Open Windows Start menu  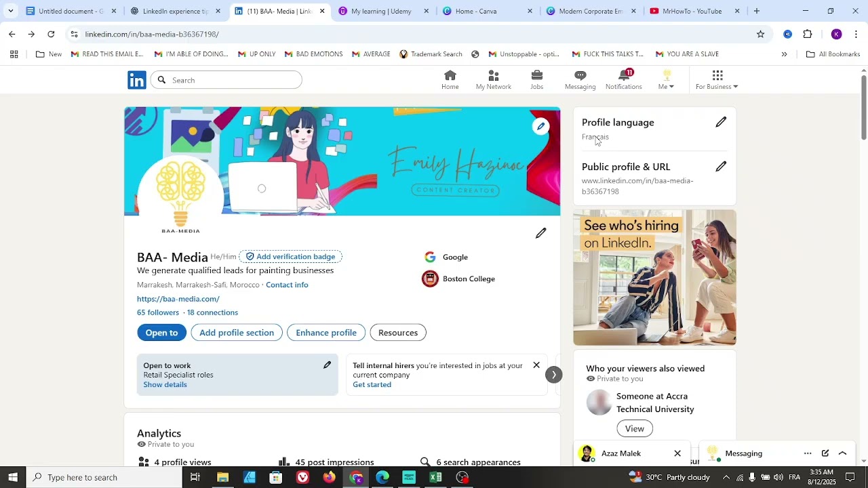13,477
